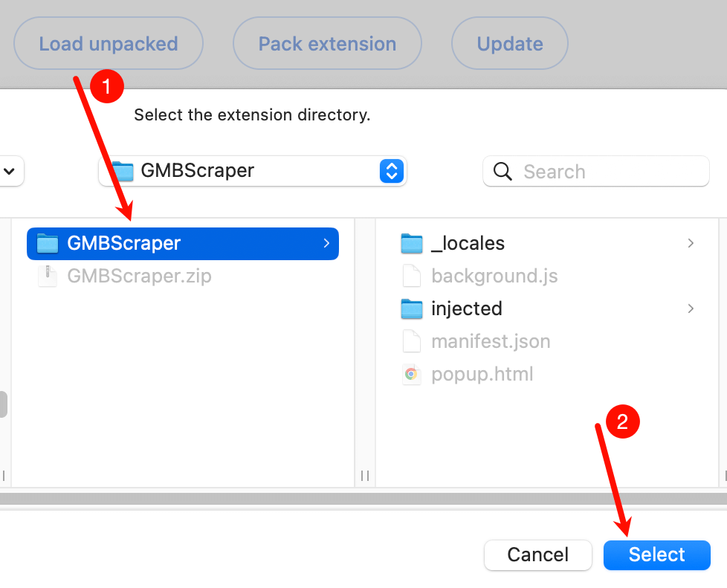727x588 pixels.
Task: Click the manifest.json document icon
Action: 411,341
